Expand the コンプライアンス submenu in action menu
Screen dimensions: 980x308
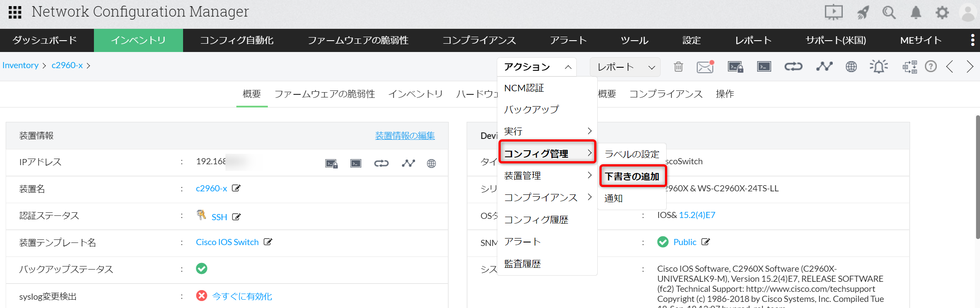[x=547, y=197]
